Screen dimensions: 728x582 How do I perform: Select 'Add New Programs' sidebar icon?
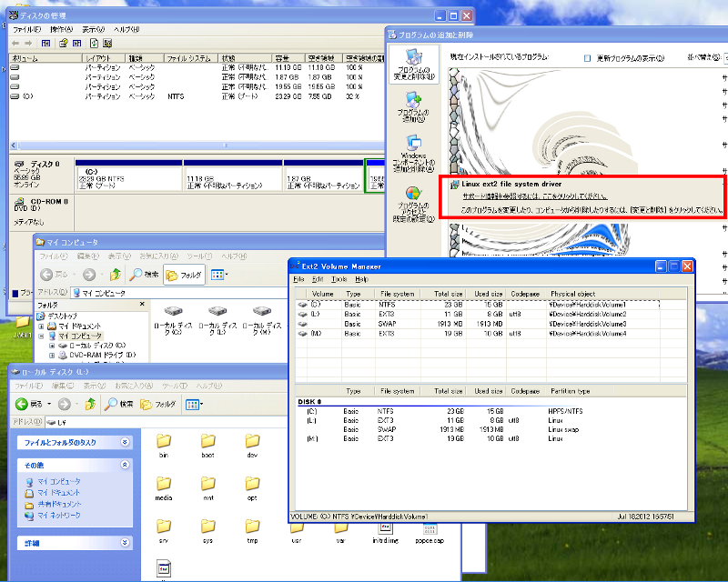(x=413, y=106)
